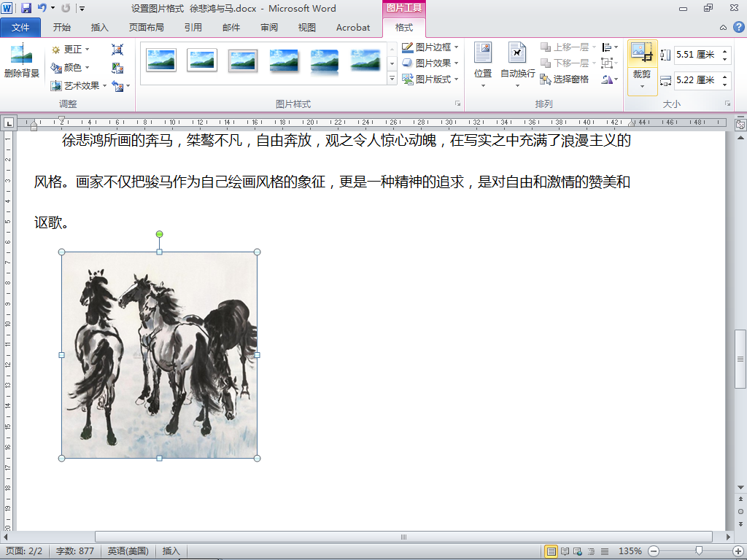Open the Undo history dropdown arrow
This screenshot has height=560, width=747.
coord(53,8)
